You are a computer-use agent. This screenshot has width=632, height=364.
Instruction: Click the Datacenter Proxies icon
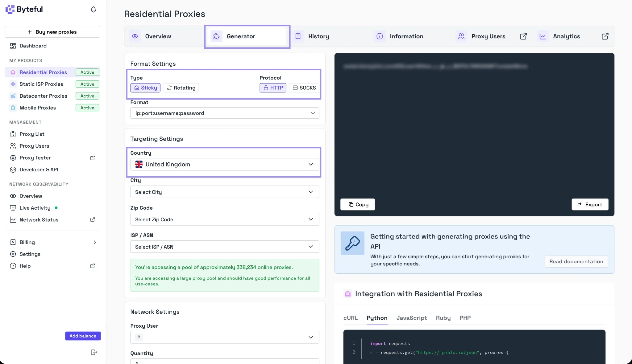[13, 96]
